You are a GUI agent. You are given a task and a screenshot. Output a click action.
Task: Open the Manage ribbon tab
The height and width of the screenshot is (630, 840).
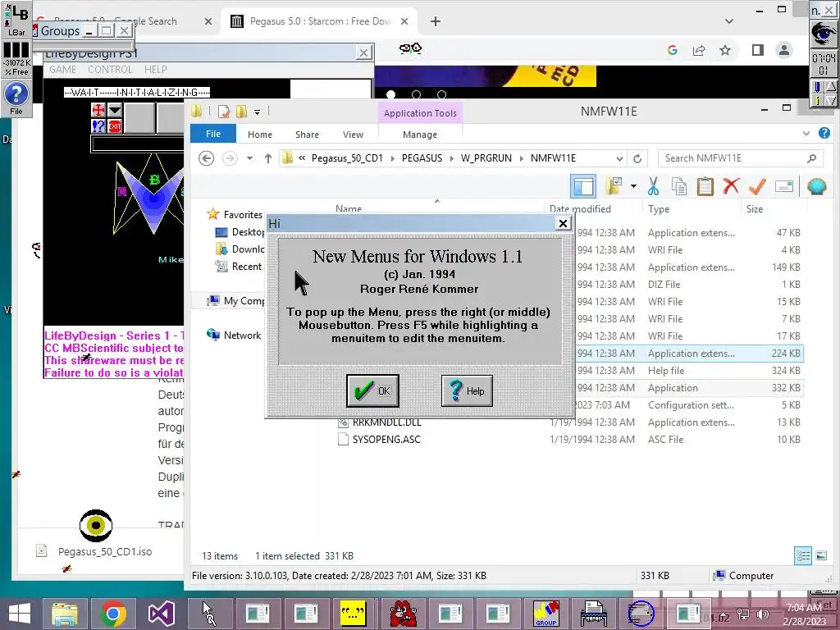point(420,135)
